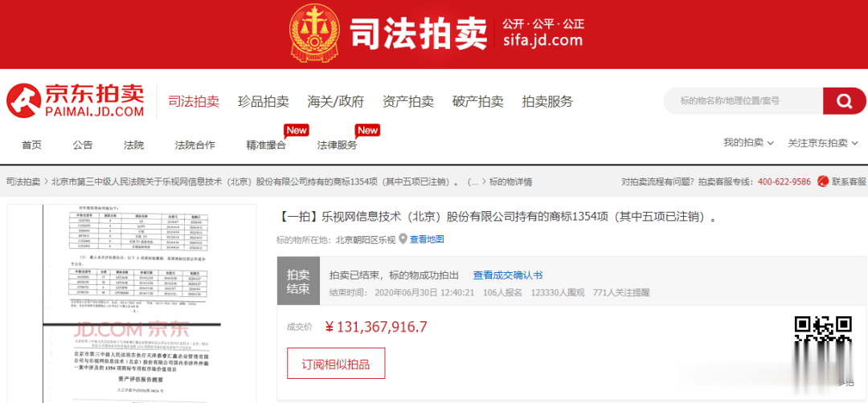Click the auction item title text
The height and width of the screenshot is (403, 868).
point(496,216)
